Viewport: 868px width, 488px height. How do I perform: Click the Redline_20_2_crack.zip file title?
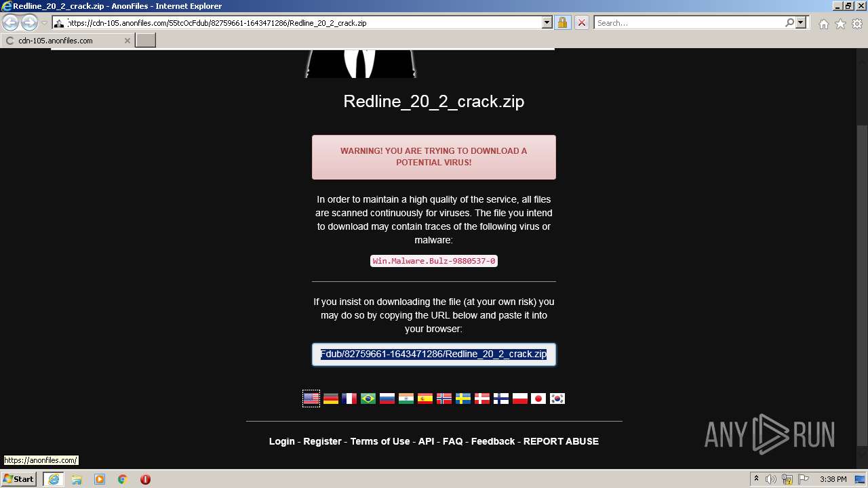(434, 102)
